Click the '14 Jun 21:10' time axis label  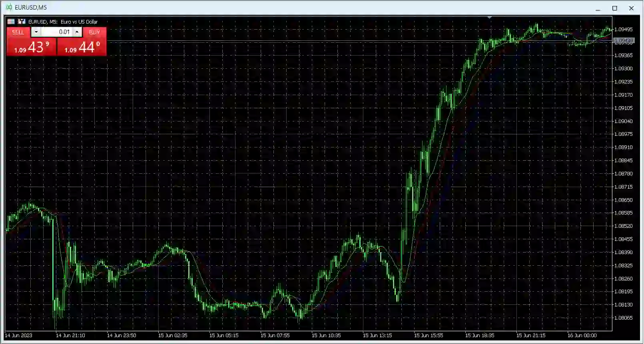[70, 335]
